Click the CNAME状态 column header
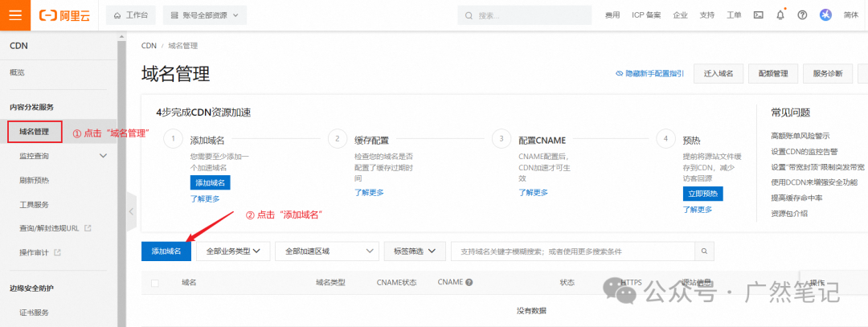The height and width of the screenshot is (327, 868). tap(396, 283)
